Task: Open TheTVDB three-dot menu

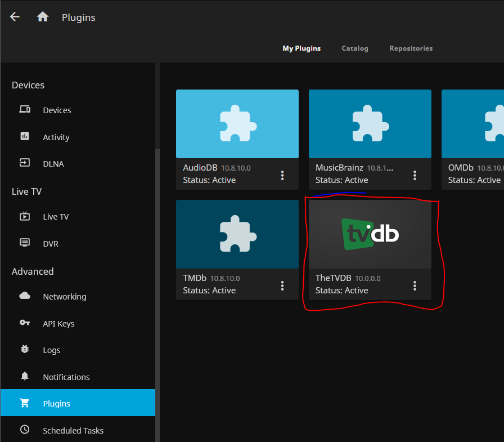Action: click(x=415, y=285)
